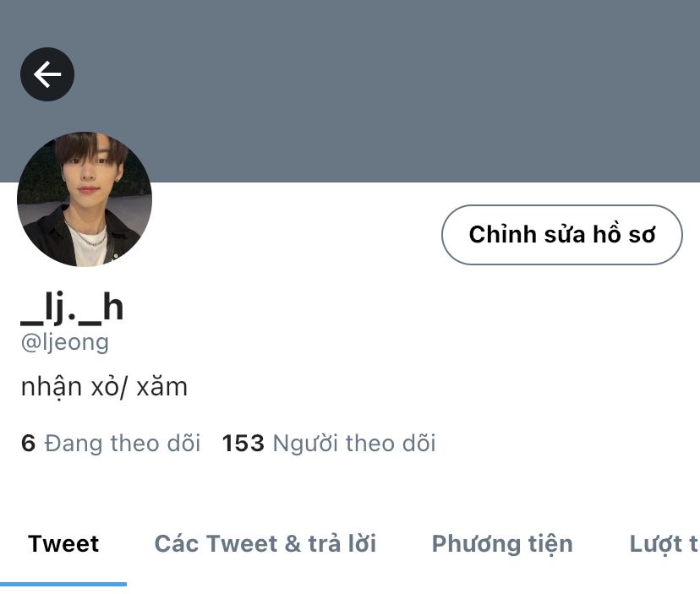This screenshot has height=594, width=700.
Task: Open the Các Tweet & trả lời tab
Action: tap(265, 543)
